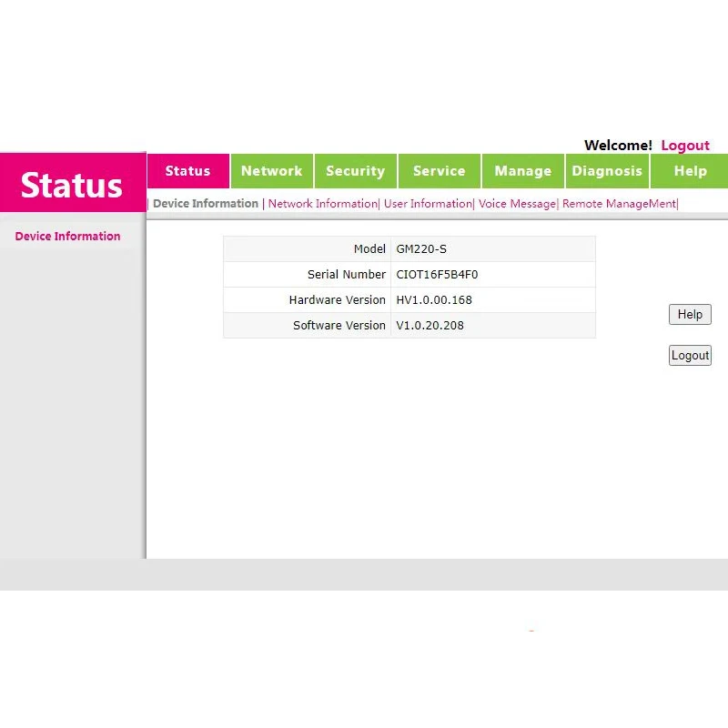728x728 pixels.
Task: Switch to the Network tab
Action: point(271,171)
